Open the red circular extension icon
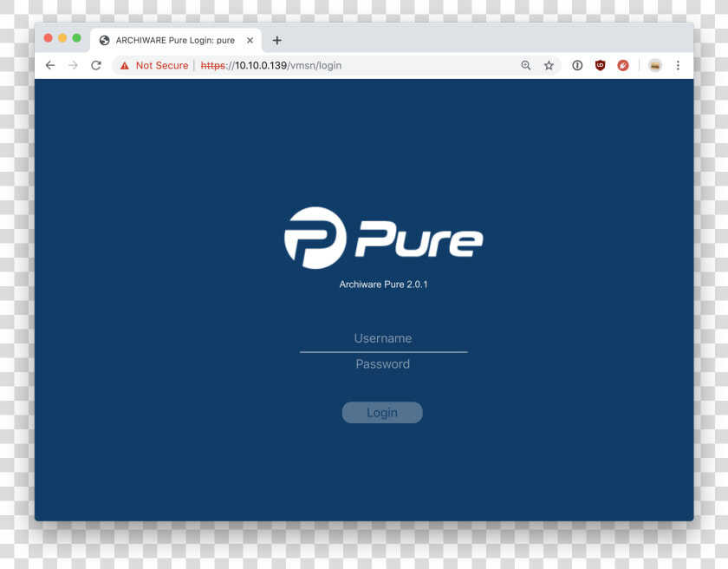 click(623, 66)
